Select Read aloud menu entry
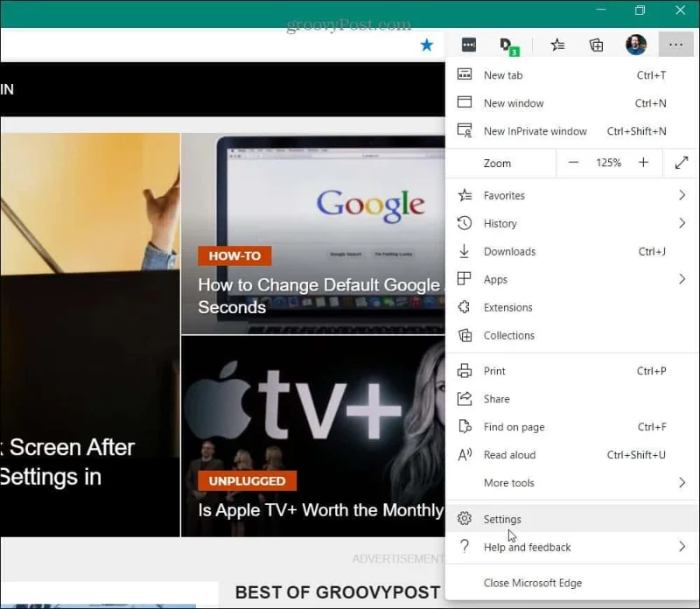700x609 pixels. [572, 454]
